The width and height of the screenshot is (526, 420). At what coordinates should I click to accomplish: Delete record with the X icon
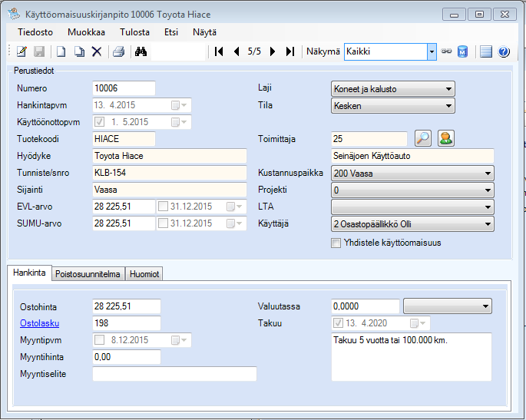(x=97, y=51)
